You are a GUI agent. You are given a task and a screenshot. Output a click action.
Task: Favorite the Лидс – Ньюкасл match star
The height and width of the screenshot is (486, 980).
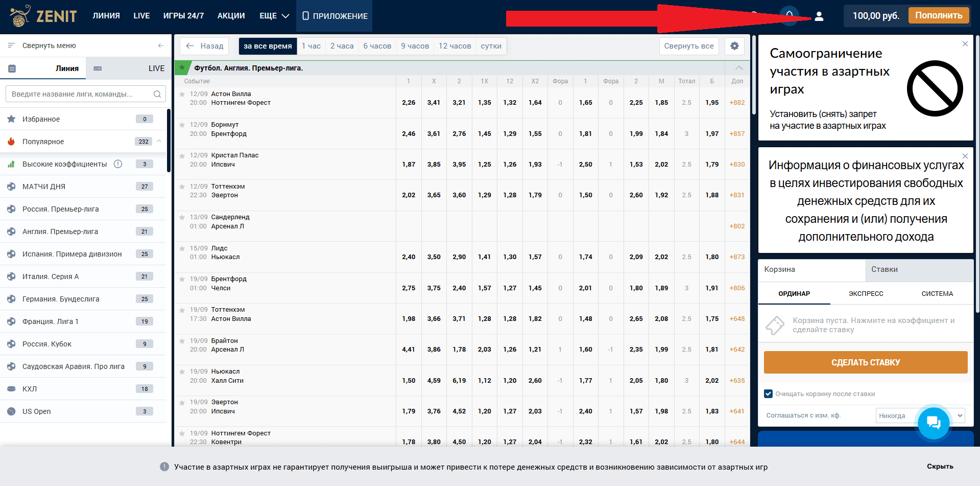[x=182, y=249]
